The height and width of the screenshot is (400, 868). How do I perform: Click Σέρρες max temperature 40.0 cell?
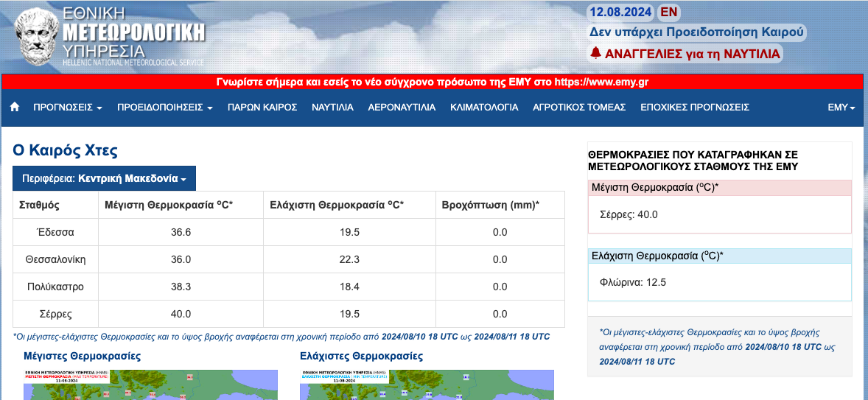point(181,314)
